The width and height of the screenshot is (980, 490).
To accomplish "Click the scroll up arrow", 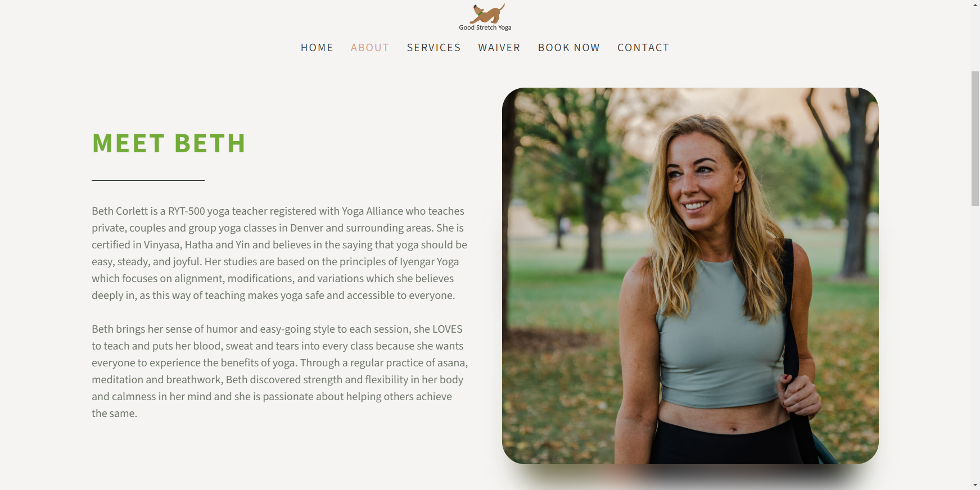I will tap(976, 4).
